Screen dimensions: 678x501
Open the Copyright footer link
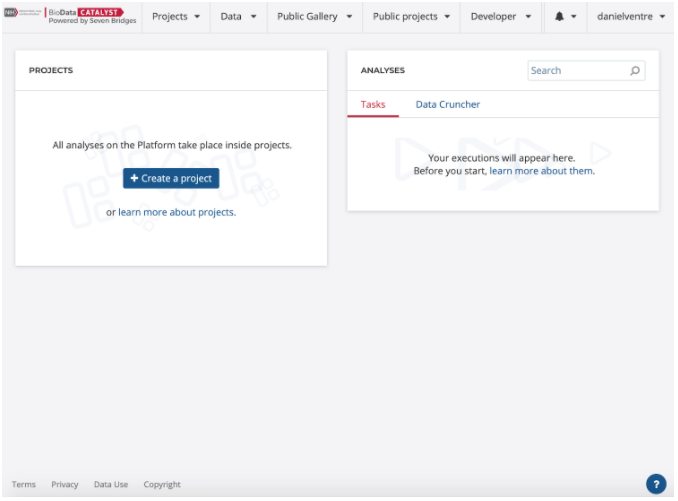pyautogui.click(x=162, y=484)
